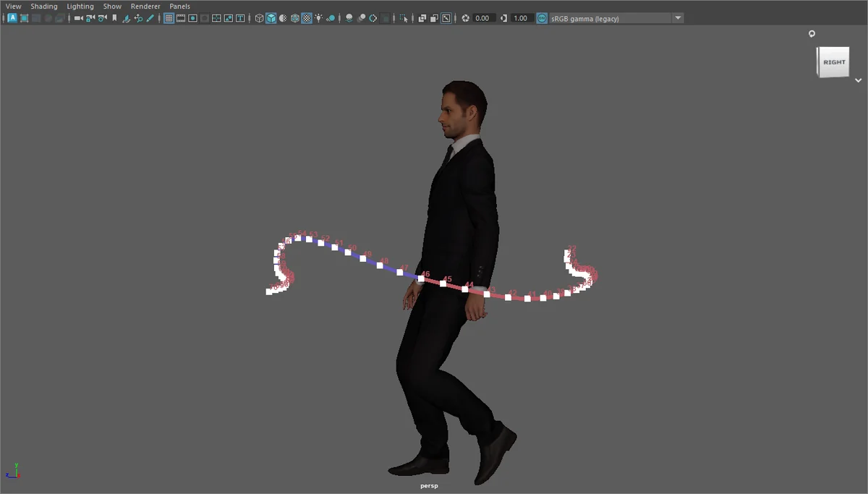Click the blue 'A' icon in panel toolbar
The height and width of the screenshot is (494, 868).
point(12,18)
